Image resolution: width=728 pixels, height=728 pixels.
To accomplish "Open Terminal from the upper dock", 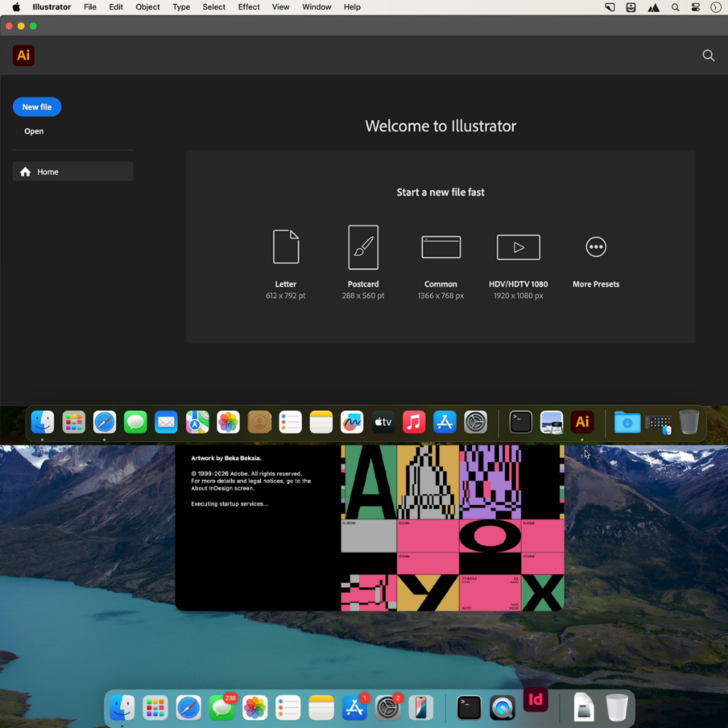I will [520, 422].
